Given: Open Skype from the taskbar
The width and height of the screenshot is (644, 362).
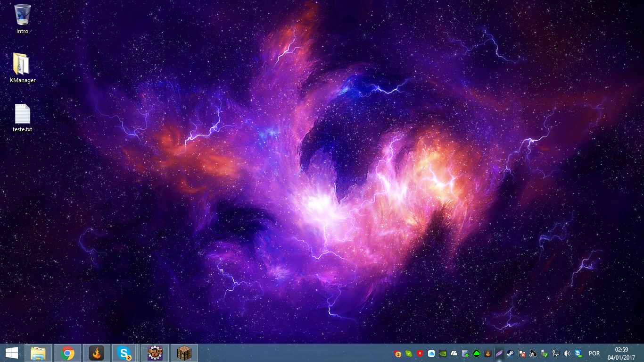Looking at the screenshot, I should click(x=124, y=353).
